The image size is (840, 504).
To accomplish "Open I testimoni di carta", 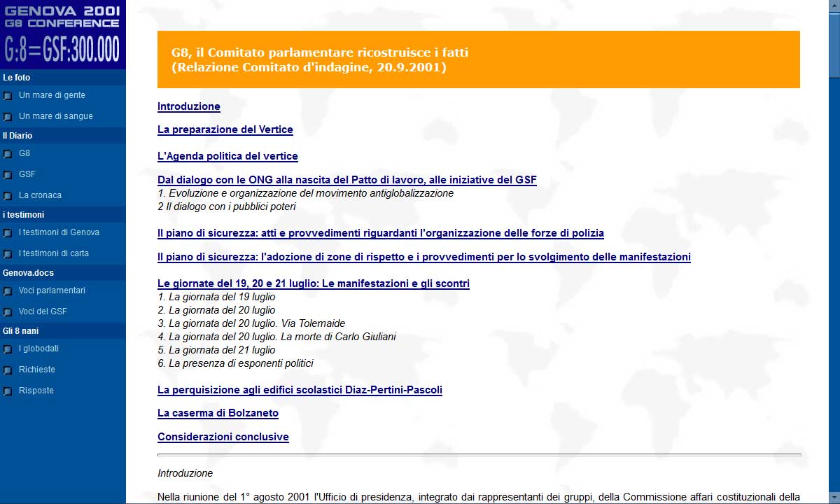I will (54, 253).
